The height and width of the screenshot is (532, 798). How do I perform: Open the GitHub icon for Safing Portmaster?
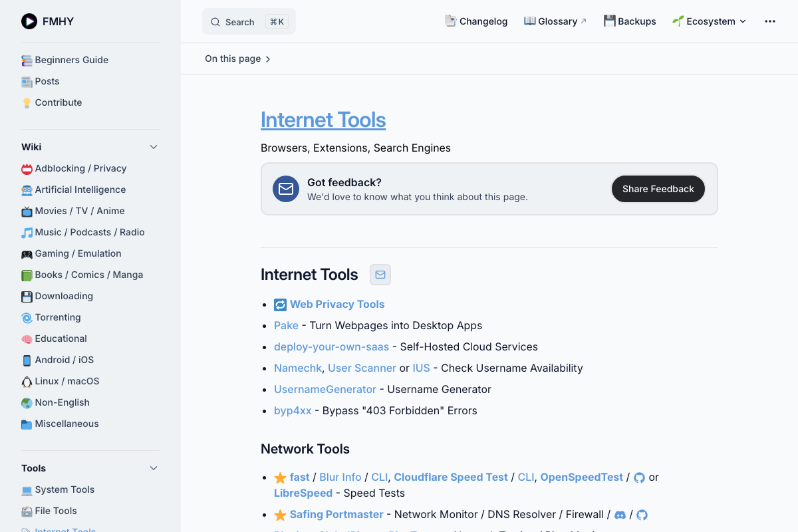(x=642, y=515)
